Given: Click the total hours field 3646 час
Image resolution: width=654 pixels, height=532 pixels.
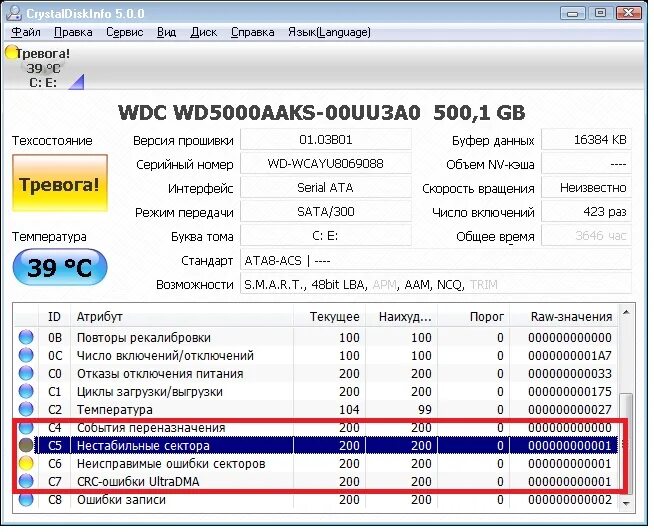Looking at the screenshot, I should tap(586, 236).
